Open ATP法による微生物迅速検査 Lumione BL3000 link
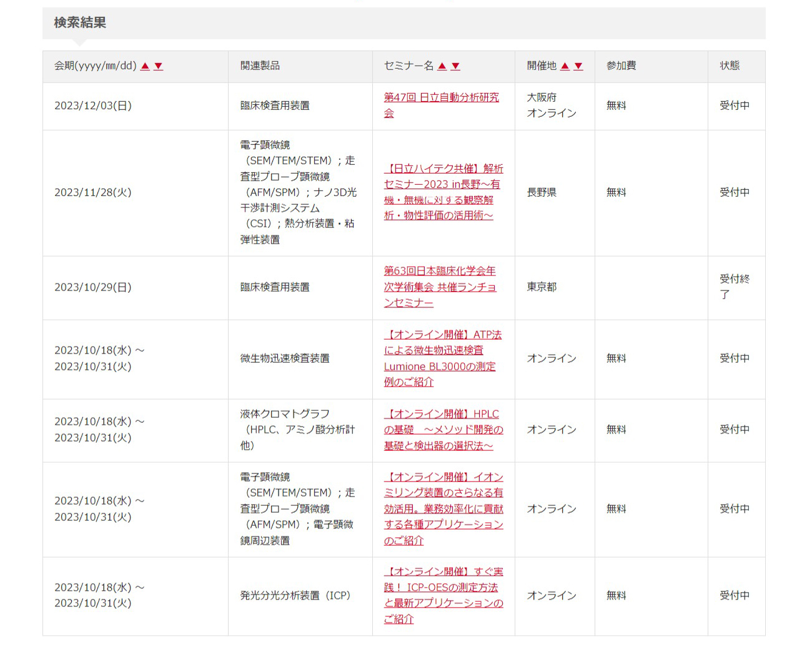Image resolution: width=812 pixels, height=647 pixels. (443, 358)
